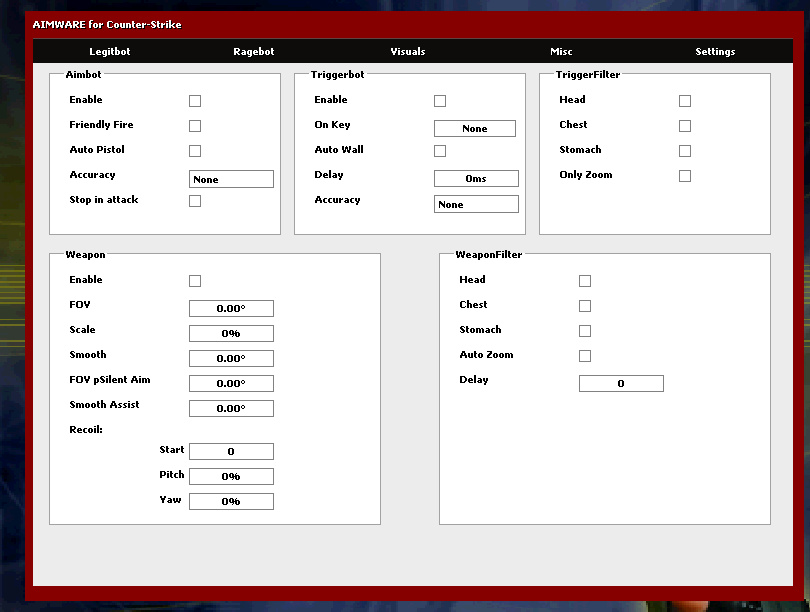
Task: Tick the Triggerbot Enable checkbox
Action: click(x=440, y=101)
